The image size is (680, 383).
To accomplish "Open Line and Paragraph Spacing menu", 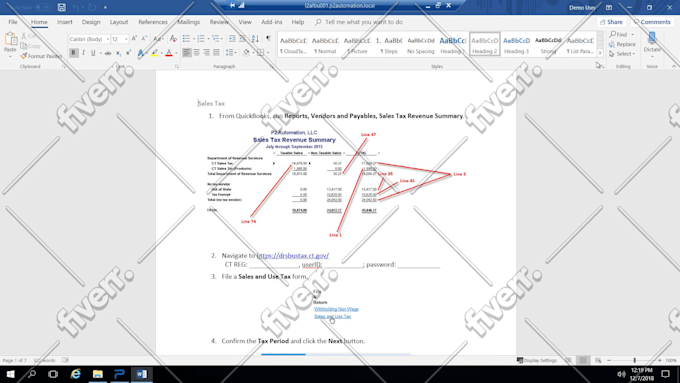I will [230, 52].
